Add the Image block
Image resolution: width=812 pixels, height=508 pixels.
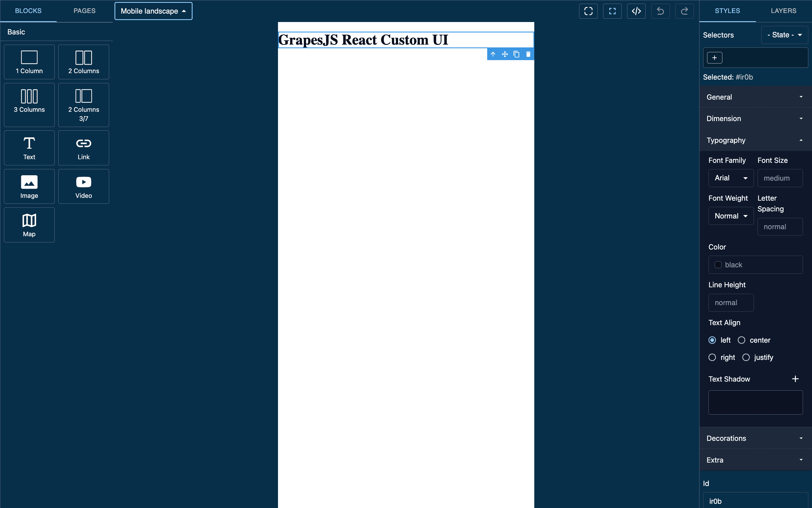(x=29, y=187)
